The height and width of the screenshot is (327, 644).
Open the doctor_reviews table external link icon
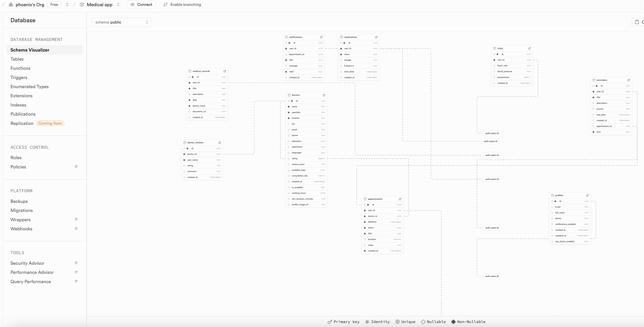[x=220, y=143]
